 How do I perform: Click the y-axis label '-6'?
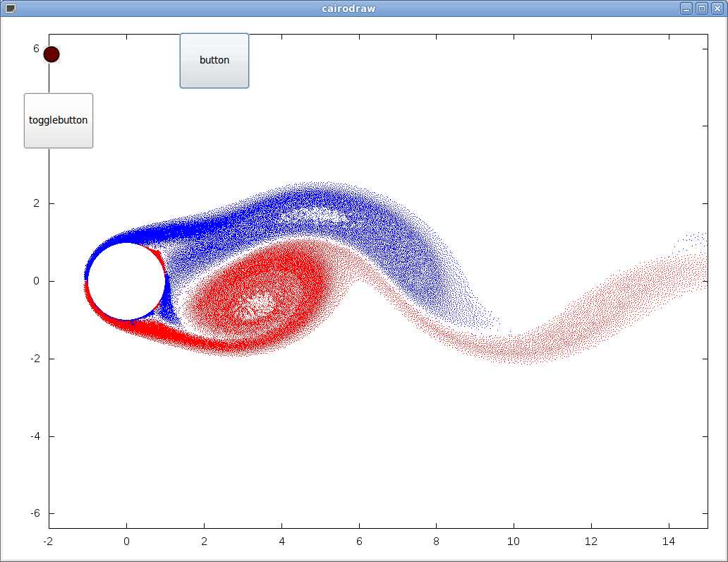[x=35, y=513]
